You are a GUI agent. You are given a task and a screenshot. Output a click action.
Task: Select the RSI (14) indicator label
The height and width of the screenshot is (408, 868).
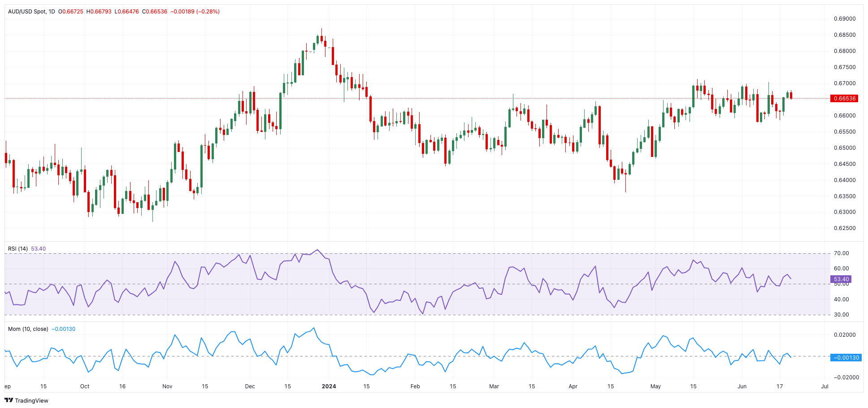click(x=18, y=249)
